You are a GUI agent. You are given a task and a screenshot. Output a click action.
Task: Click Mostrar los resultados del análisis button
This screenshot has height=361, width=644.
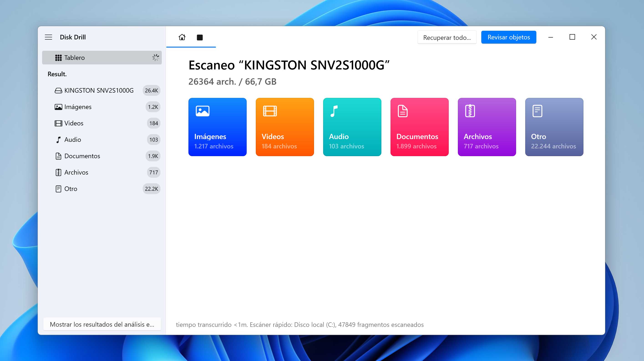[x=102, y=324]
